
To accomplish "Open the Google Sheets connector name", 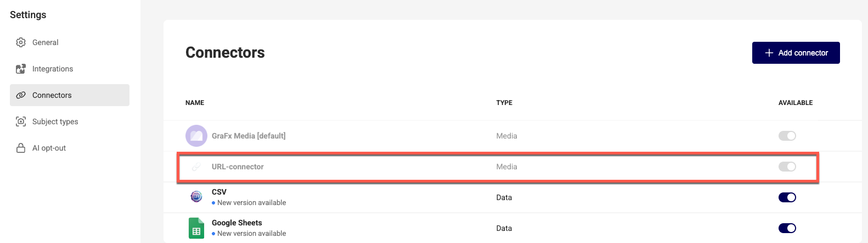I will 237,223.
